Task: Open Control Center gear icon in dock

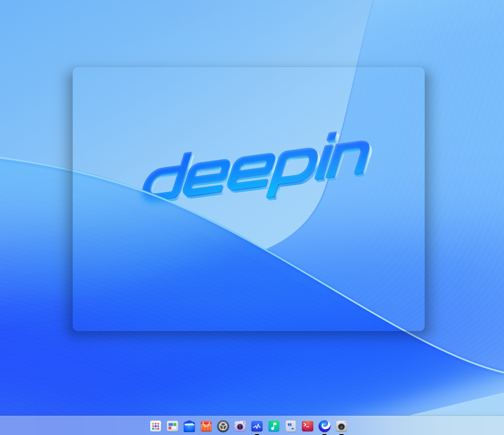Action: click(x=223, y=426)
